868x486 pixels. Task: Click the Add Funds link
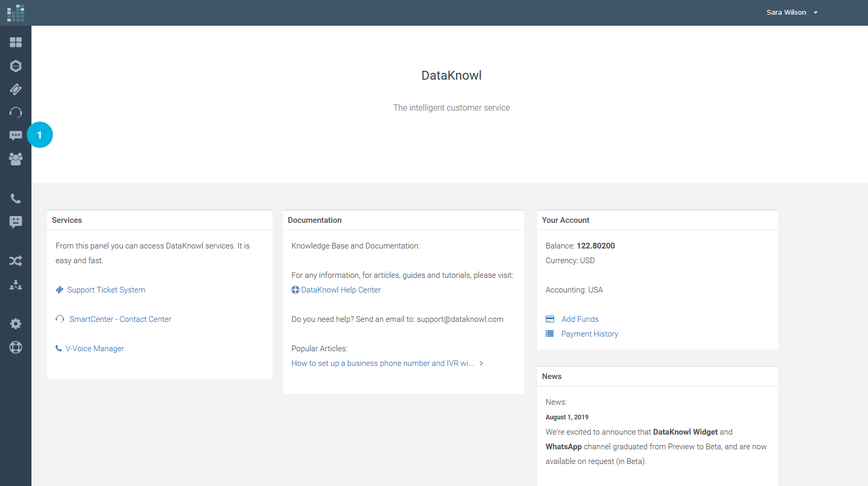click(x=580, y=319)
